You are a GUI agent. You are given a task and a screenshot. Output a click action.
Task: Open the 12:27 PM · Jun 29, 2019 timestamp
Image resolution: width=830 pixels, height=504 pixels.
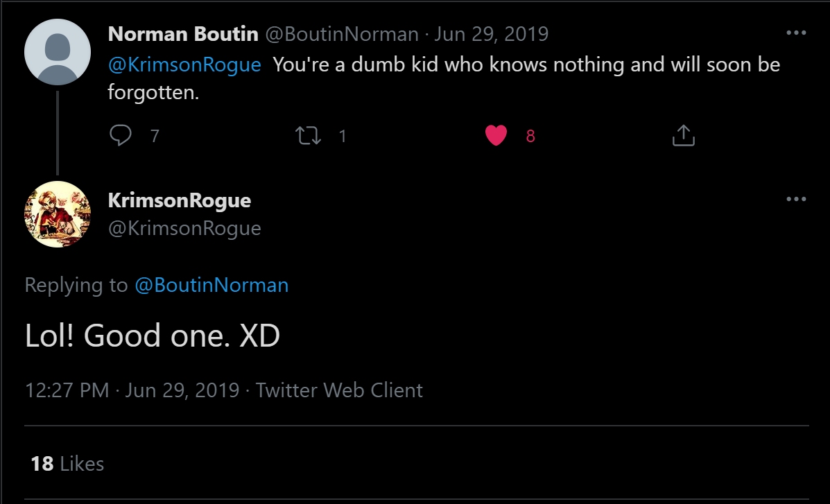[132, 390]
